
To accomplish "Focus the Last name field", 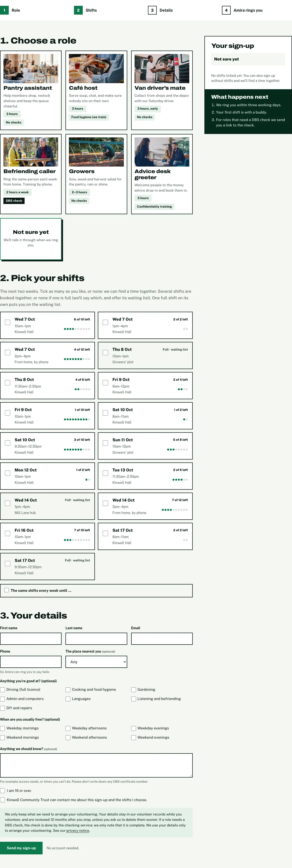I will pos(96,638).
